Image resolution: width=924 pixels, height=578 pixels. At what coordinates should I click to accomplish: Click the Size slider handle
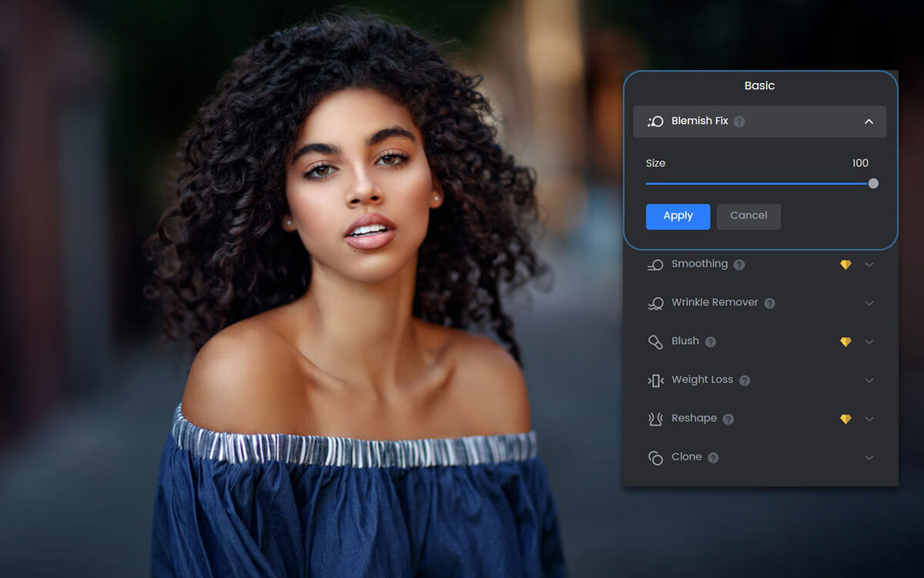(873, 183)
